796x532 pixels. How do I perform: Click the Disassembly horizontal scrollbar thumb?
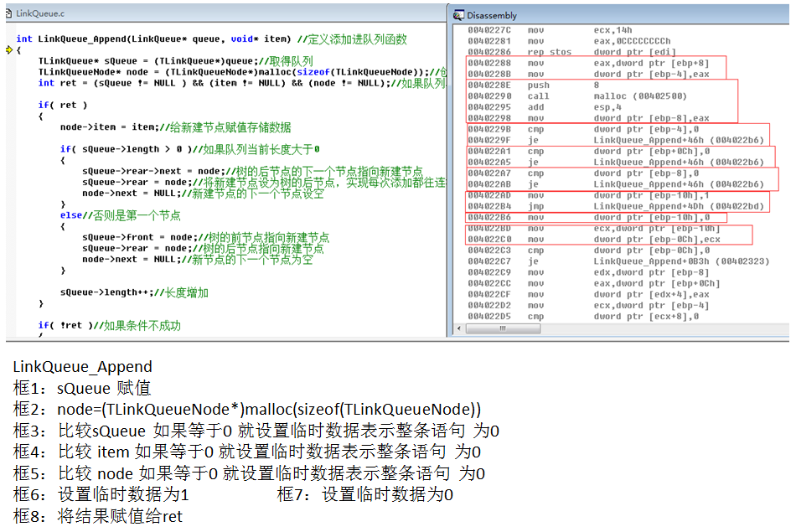pyautogui.click(x=503, y=328)
